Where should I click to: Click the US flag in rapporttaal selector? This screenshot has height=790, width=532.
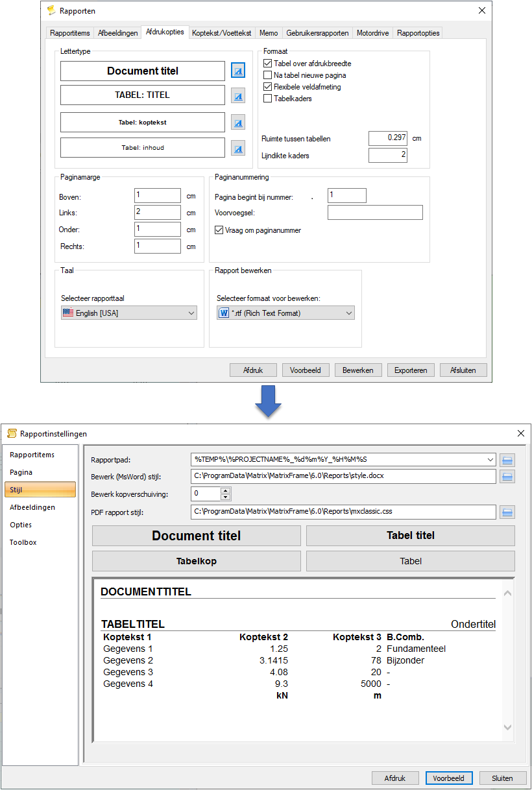point(67,313)
